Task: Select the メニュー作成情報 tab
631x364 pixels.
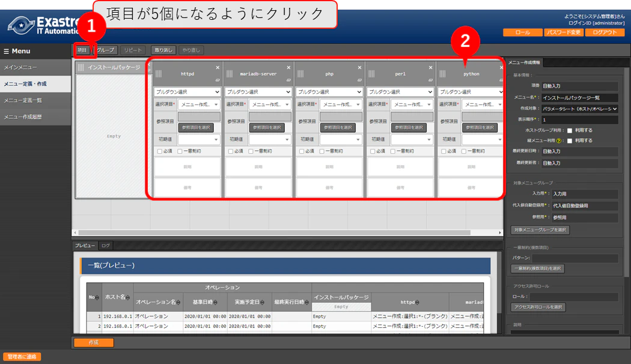Action: tap(524, 62)
